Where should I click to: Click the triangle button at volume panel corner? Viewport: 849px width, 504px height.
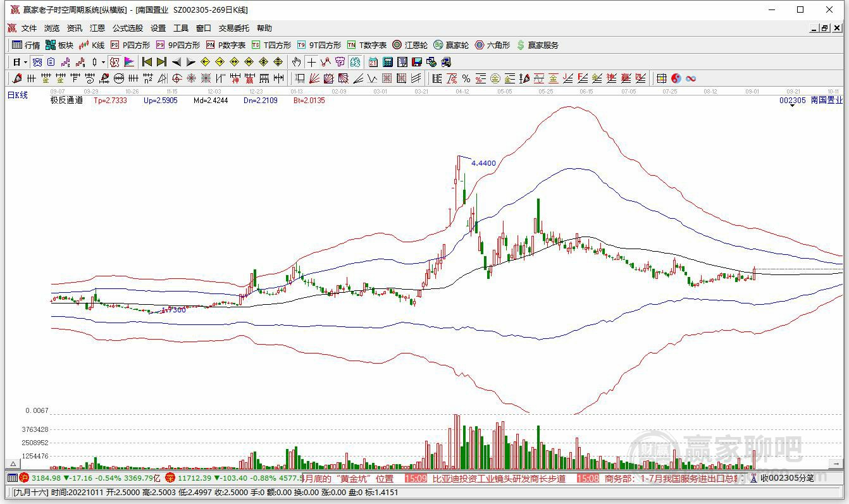11,465
